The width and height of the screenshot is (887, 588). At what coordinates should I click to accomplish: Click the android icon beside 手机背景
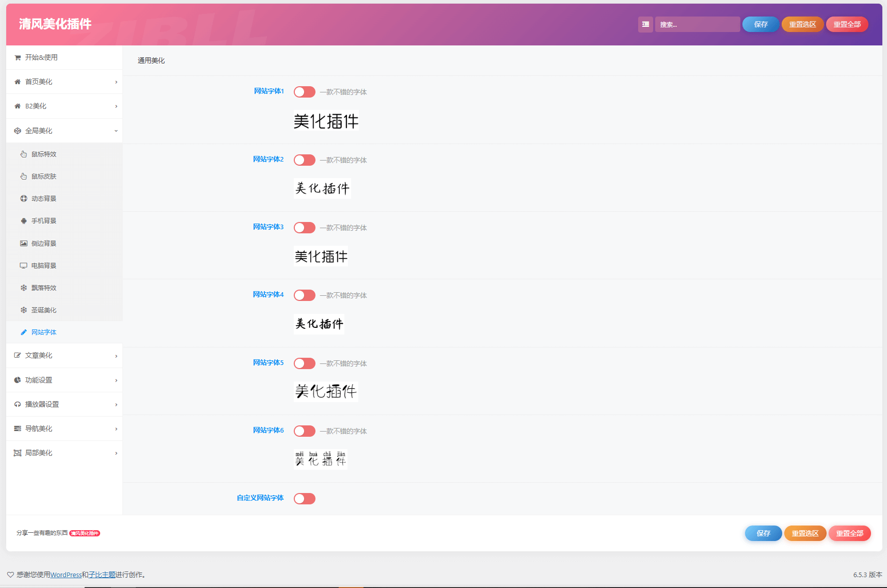[x=24, y=221]
